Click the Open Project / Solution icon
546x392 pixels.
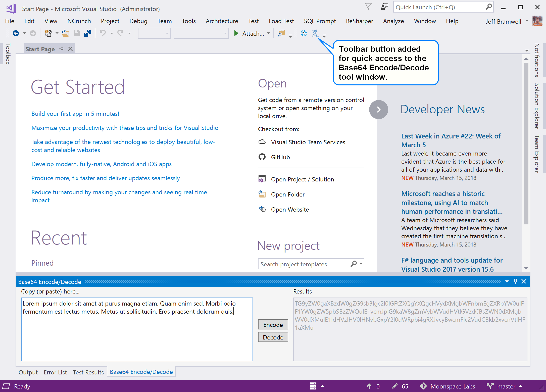(x=262, y=179)
